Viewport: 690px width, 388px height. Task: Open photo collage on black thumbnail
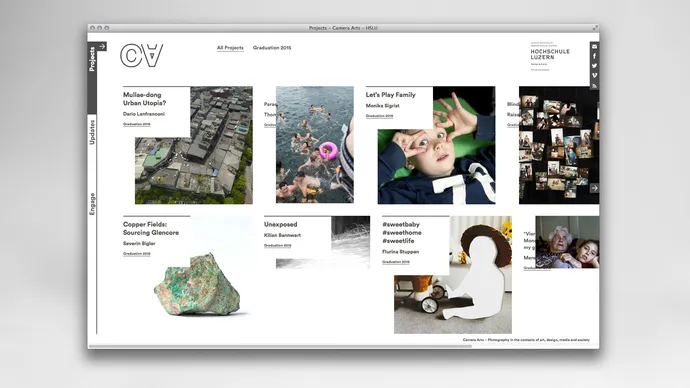coord(559,145)
